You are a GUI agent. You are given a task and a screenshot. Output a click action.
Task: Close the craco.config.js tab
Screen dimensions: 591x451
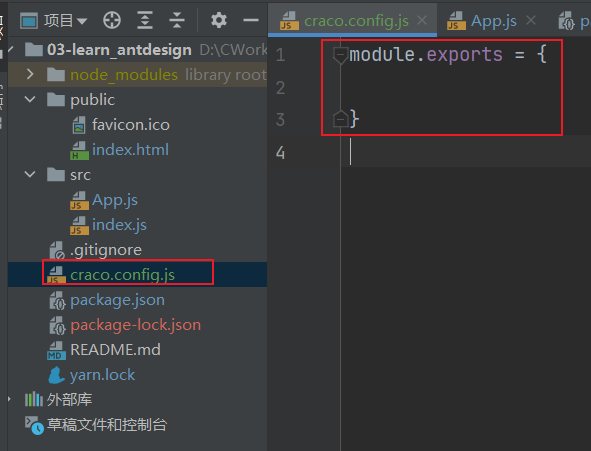click(422, 20)
